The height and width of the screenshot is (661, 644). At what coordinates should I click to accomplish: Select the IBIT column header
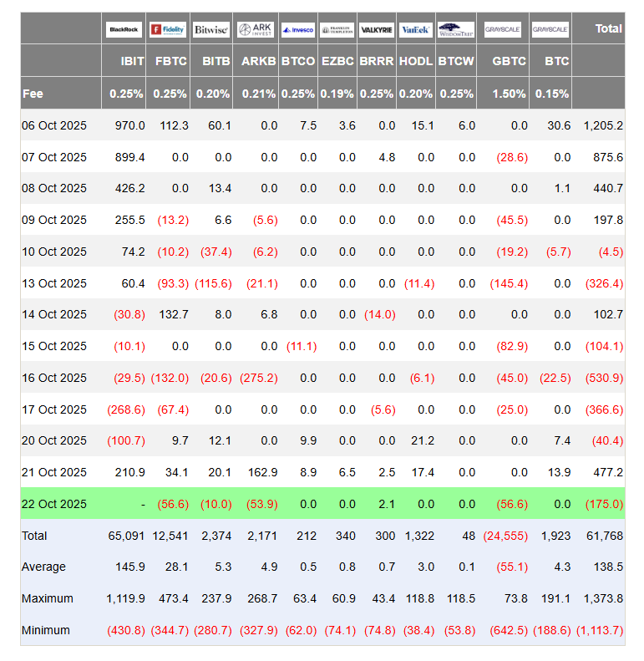(133, 61)
